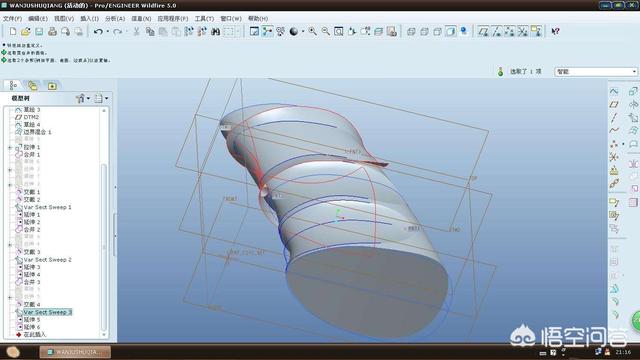Regenerate the model
Image resolution: width=640 pixels, height=360 pixels.
point(189,31)
